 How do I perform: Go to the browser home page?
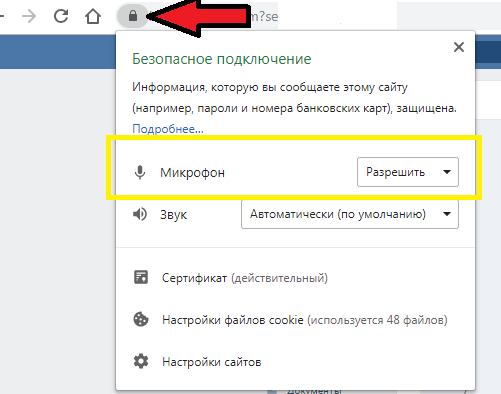coord(93,16)
